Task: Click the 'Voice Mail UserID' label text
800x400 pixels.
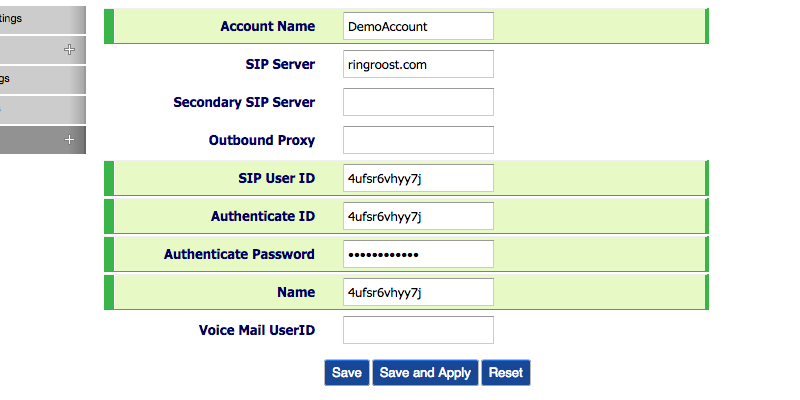Action: point(257,330)
